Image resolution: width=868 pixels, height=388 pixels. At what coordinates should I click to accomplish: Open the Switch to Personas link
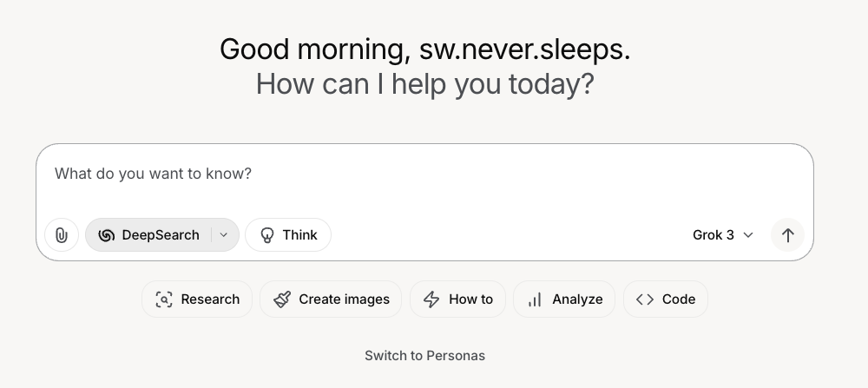424,356
